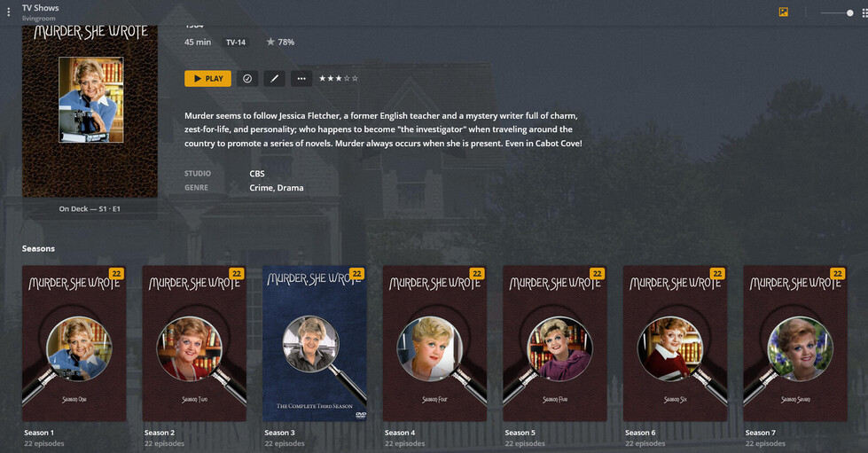Screen dimensions: 868x453
Task: Click the Season 3 title link
Action: coord(279,433)
